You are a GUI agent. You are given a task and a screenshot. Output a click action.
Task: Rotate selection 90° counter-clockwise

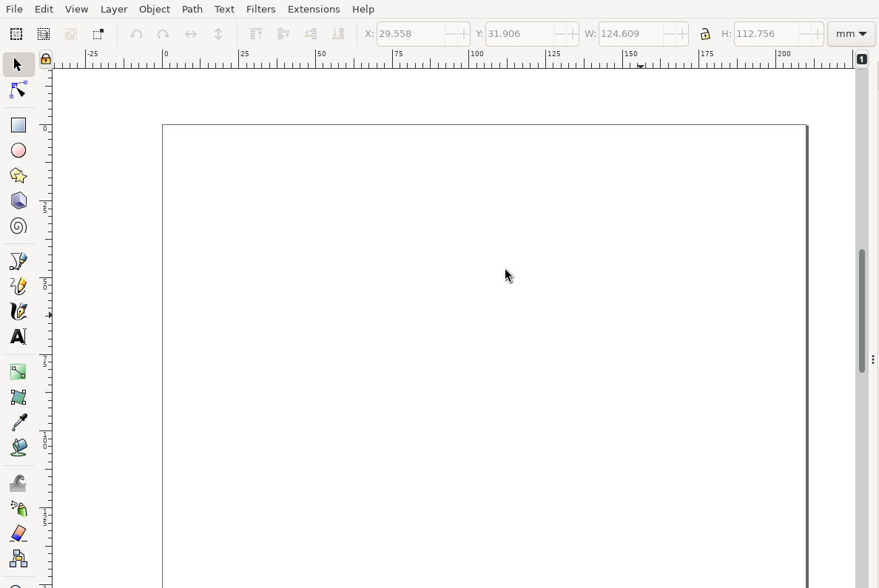pos(135,33)
